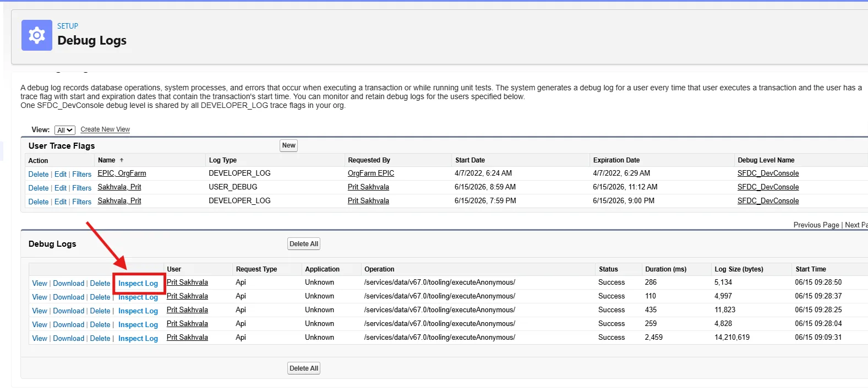This screenshot has width=868, height=391.
Task: Open Prit Sakhvala user on the 09:28:37 log
Action: click(187, 296)
